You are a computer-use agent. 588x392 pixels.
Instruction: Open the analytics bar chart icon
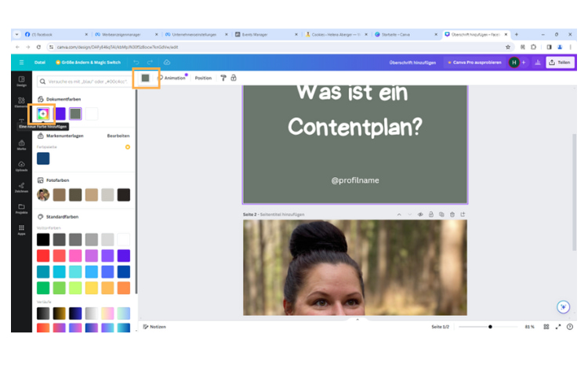point(537,62)
